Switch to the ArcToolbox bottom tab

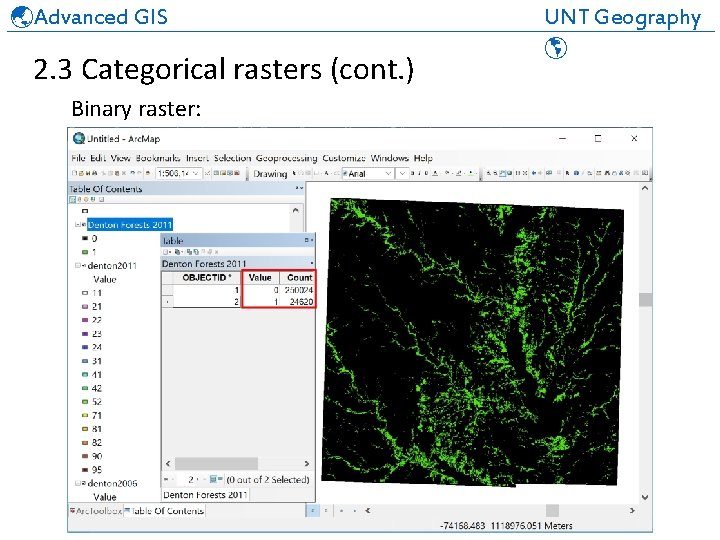[x=96, y=511]
